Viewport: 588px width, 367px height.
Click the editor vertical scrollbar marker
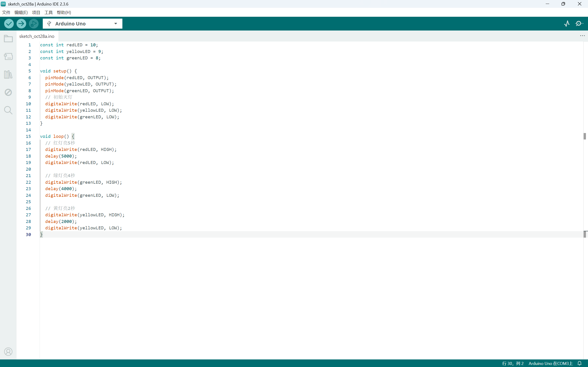click(x=585, y=136)
